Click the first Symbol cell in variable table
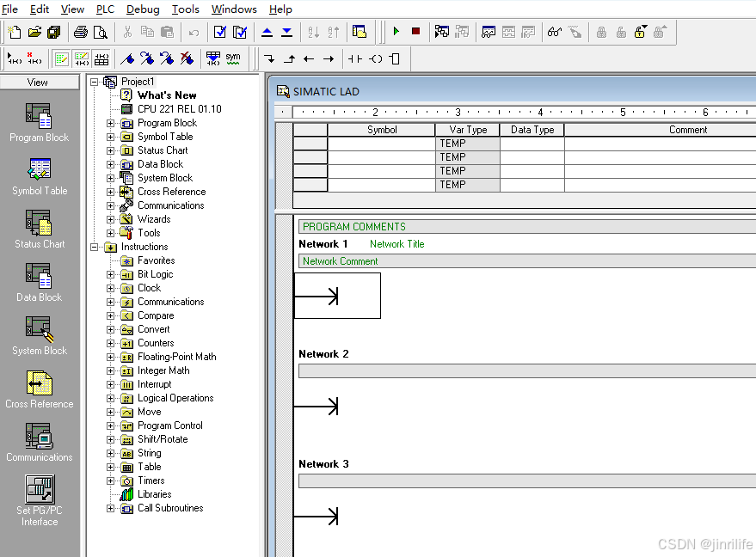The image size is (756, 557). (x=381, y=144)
